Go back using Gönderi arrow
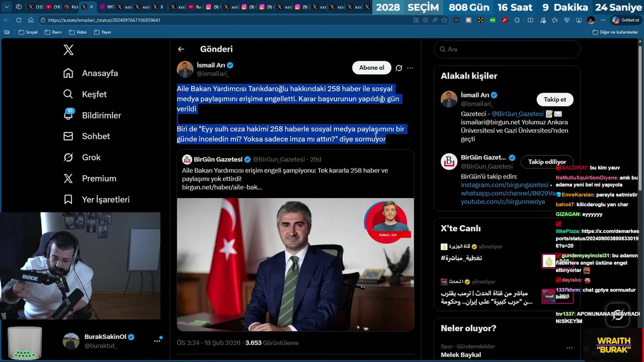Image resolution: width=644 pixels, height=362 pixels. coord(181,49)
